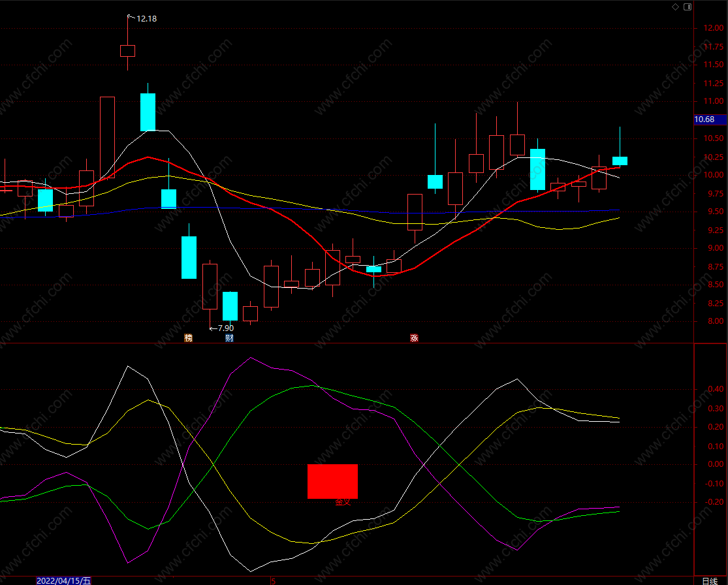Click the 0.00 indicator axis value

click(715, 464)
